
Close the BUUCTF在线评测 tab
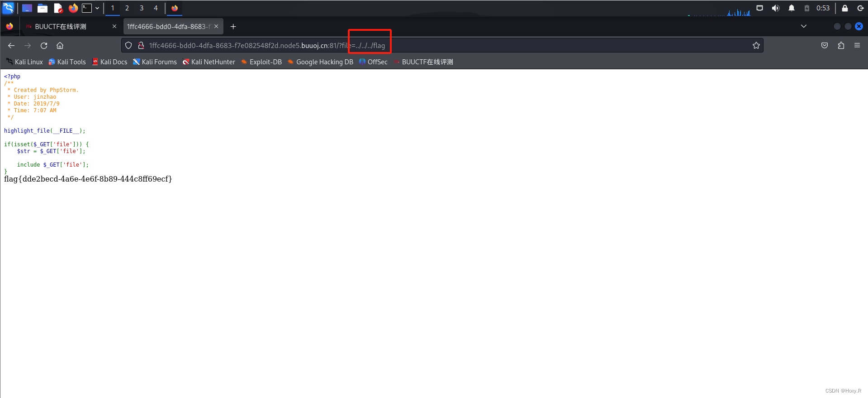pyautogui.click(x=114, y=26)
